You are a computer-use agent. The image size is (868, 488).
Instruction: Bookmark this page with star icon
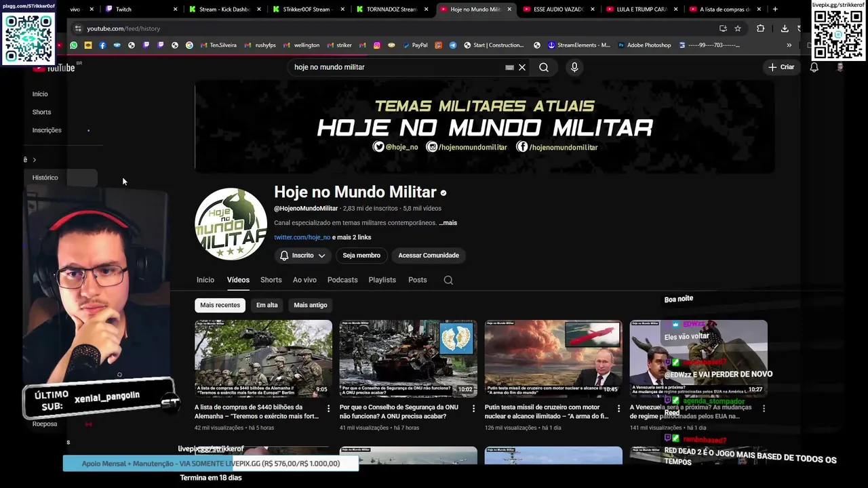pyautogui.click(x=738, y=28)
